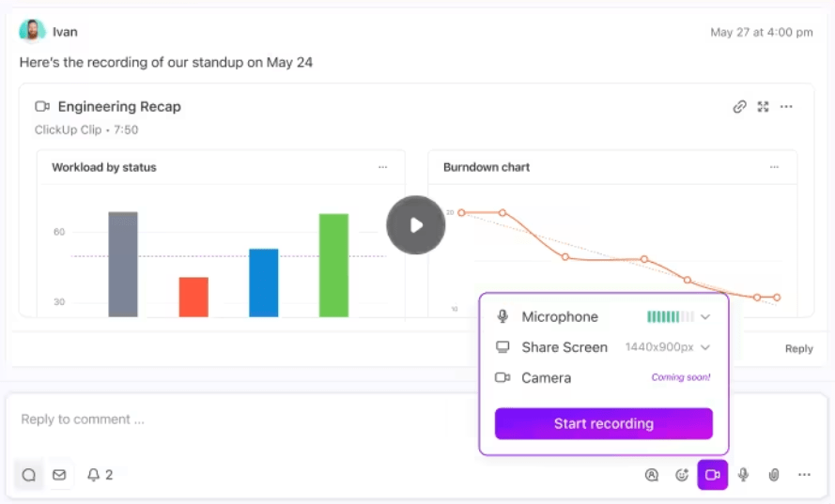Toggle the video clip recorder button
Viewport: 835px width, 504px height.
pyautogui.click(x=713, y=475)
